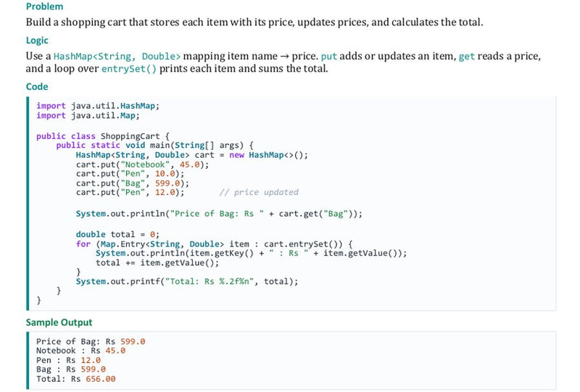The width and height of the screenshot is (580, 392).
Task: Click the 'double total = 0;' line
Action: [117, 235]
